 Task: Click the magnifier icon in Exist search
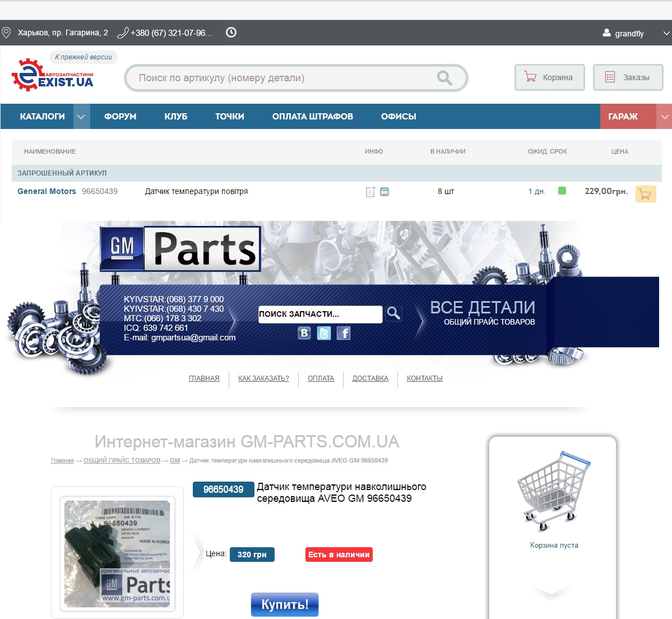tap(444, 78)
